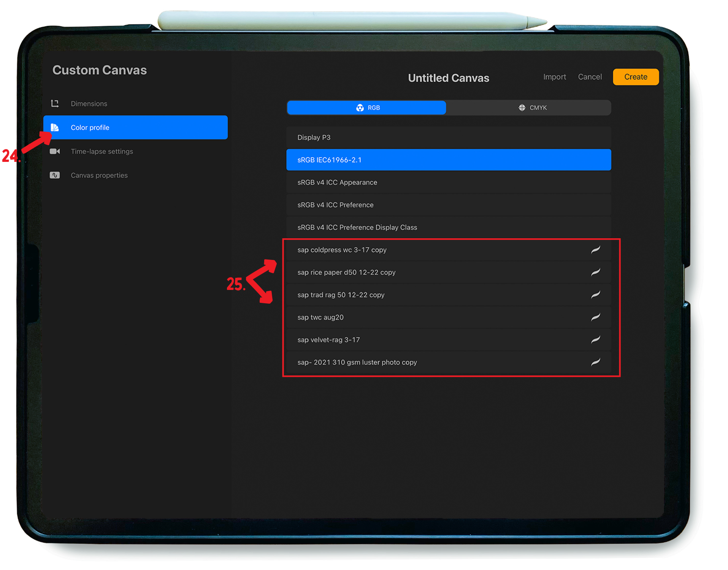Screen dimensions: 728x570
Task: Switch to the RGB tab
Action: click(366, 108)
